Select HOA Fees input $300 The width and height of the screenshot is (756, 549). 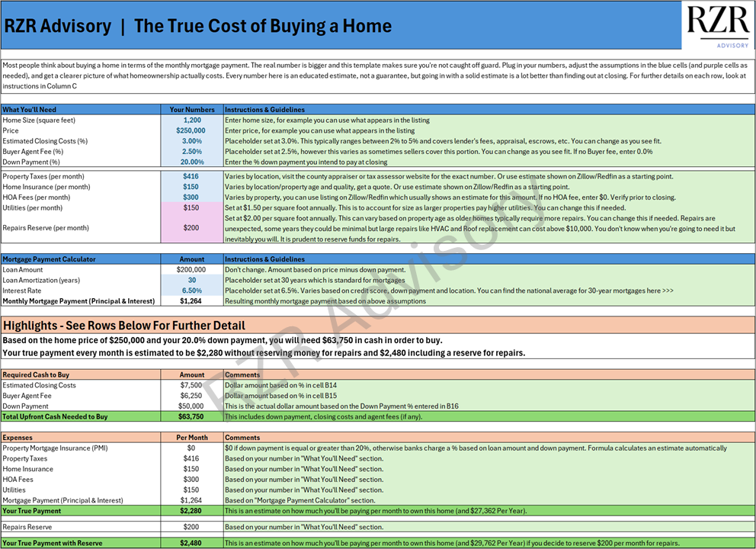point(192,197)
